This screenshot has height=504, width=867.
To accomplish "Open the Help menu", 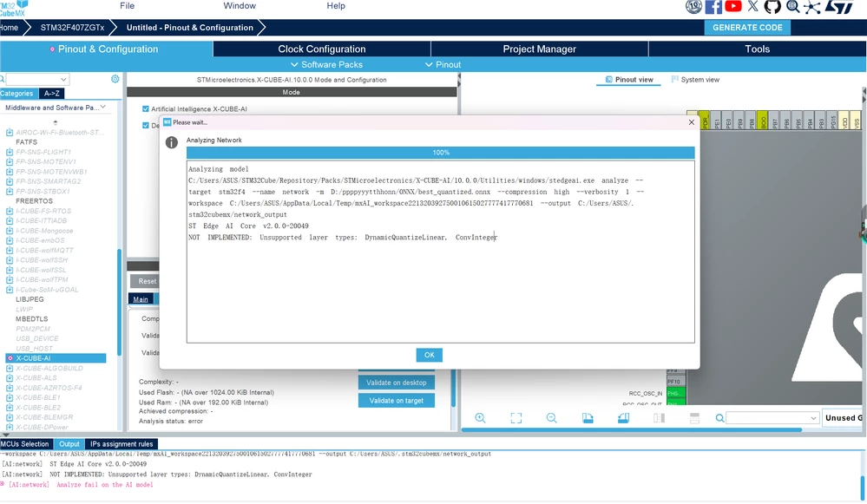I will pyautogui.click(x=336, y=5).
